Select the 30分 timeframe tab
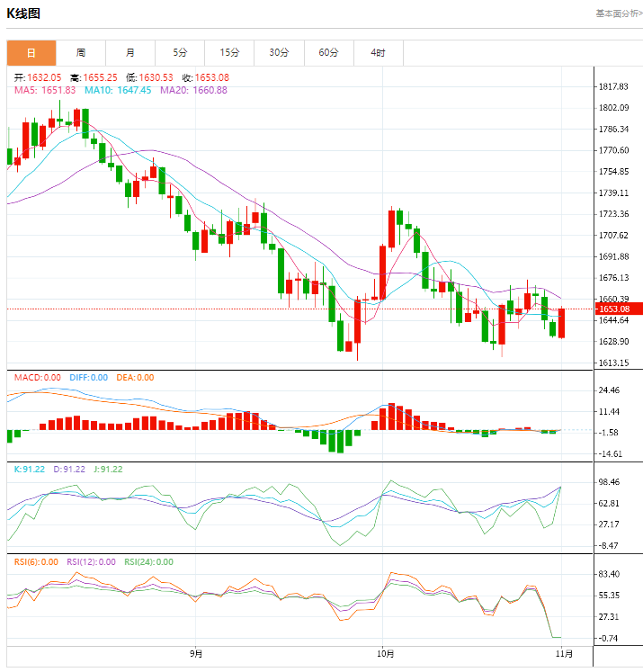Viewport: 643px width, 672px height. pyautogui.click(x=279, y=53)
